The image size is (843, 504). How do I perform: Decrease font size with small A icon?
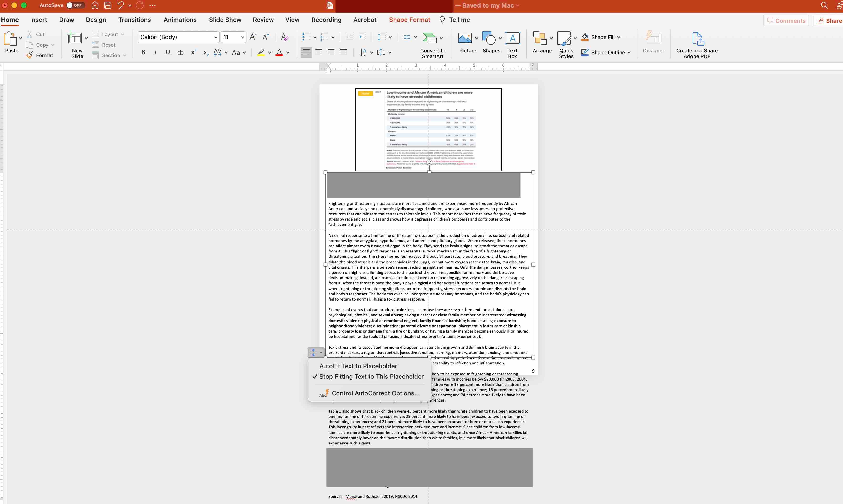tap(266, 37)
